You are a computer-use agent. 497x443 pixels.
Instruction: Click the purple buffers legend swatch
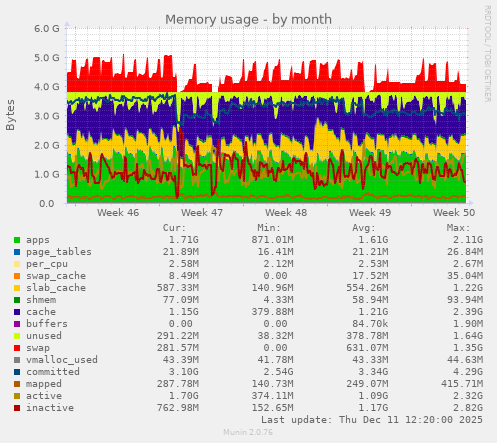(x=17, y=324)
